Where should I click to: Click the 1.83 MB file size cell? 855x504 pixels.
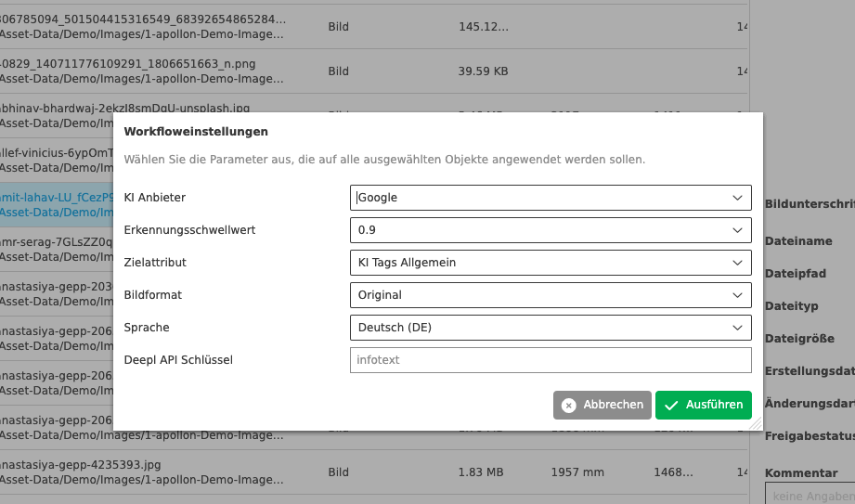click(481, 472)
